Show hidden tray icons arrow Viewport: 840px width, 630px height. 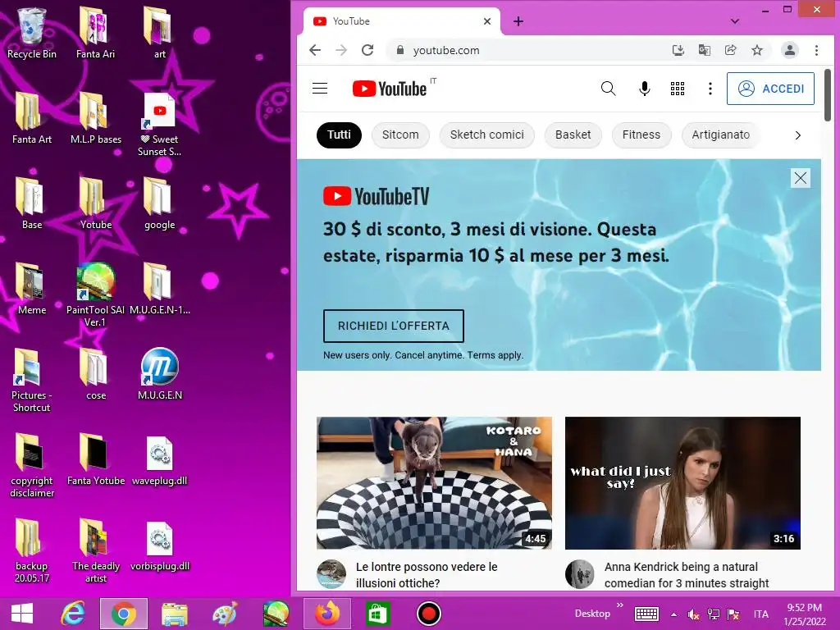coord(673,614)
